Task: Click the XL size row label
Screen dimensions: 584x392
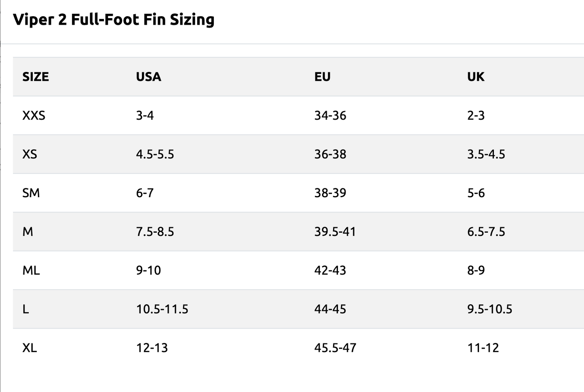Action: click(x=30, y=348)
